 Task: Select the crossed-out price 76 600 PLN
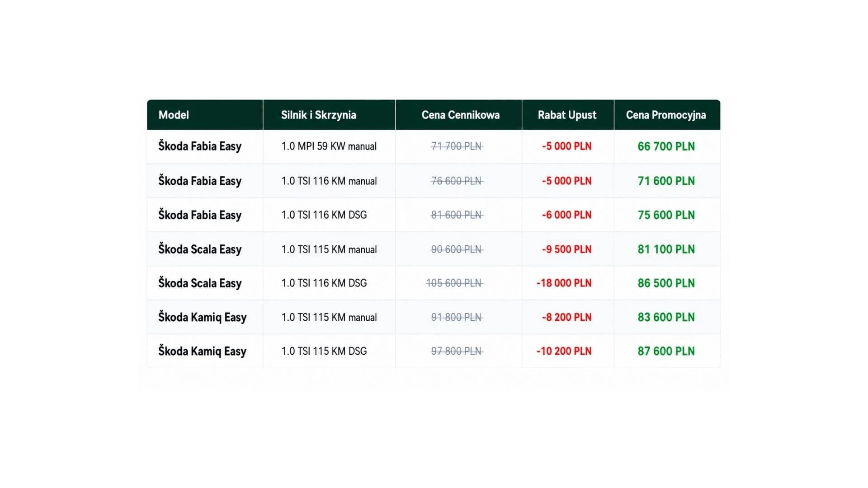tap(457, 181)
